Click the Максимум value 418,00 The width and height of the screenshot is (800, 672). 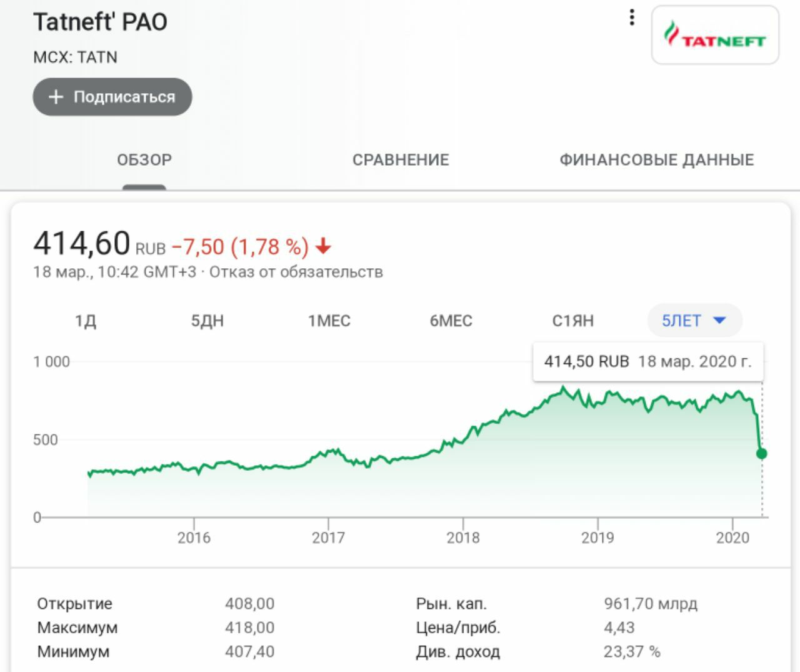(x=250, y=628)
